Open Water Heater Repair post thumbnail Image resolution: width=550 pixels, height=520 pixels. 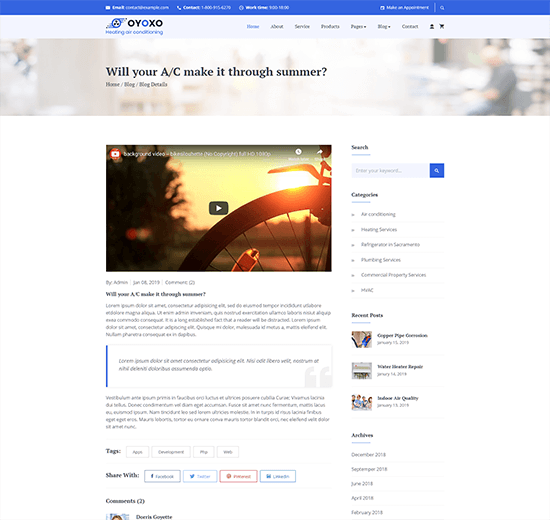(362, 371)
